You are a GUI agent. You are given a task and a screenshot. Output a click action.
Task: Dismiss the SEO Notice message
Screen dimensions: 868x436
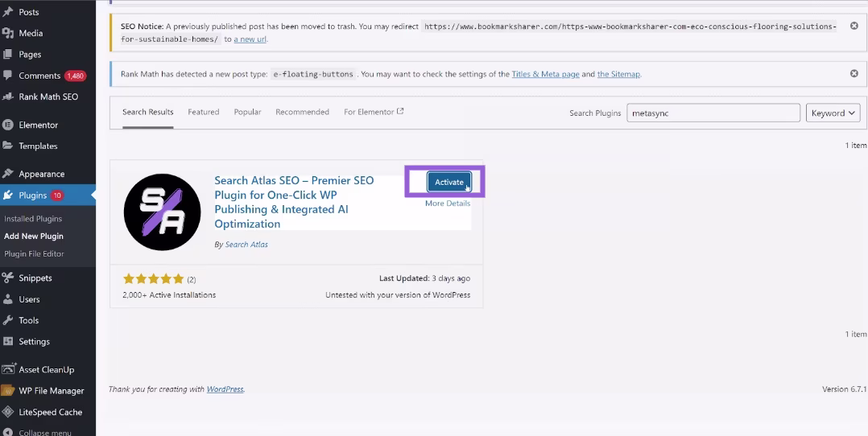tap(854, 27)
